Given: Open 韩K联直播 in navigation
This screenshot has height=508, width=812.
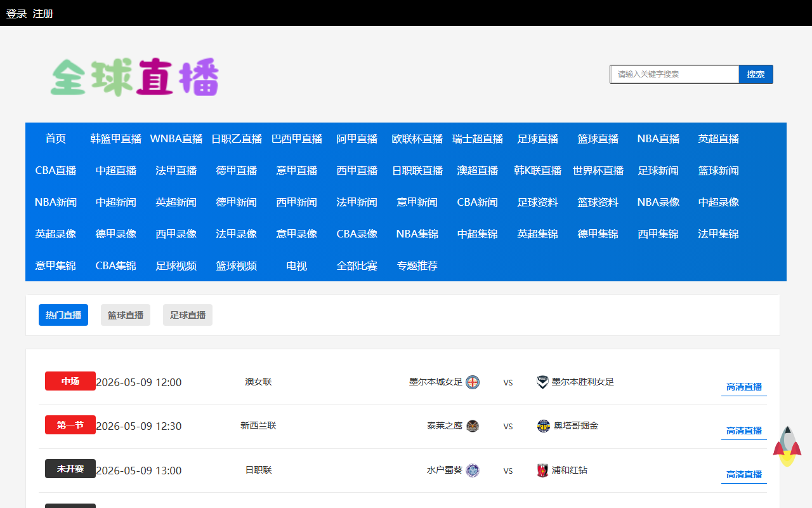Looking at the screenshot, I should 538,170.
